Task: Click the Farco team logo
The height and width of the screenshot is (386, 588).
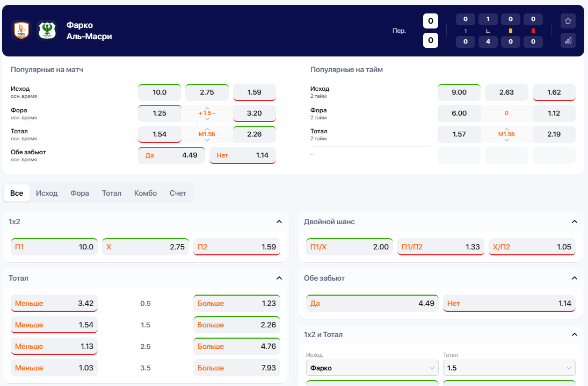Action: (x=21, y=31)
